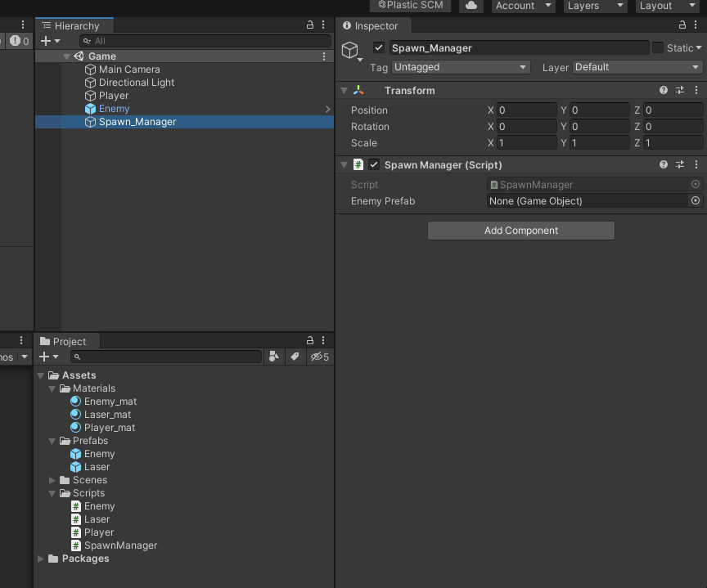Image resolution: width=707 pixels, height=588 pixels.
Task: Open the Untagged tag dropdown
Action: pos(461,67)
